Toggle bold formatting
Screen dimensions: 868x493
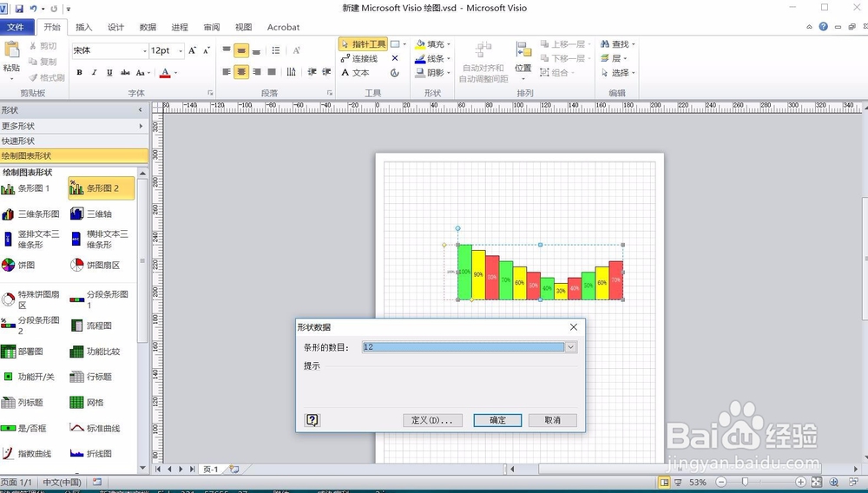[80, 73]
